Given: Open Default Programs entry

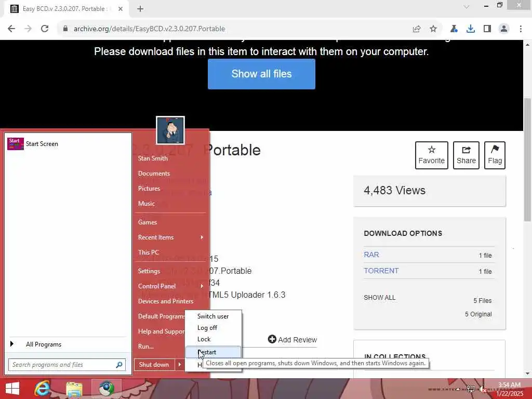Looking at the screenshot, I should click(160, 316).
